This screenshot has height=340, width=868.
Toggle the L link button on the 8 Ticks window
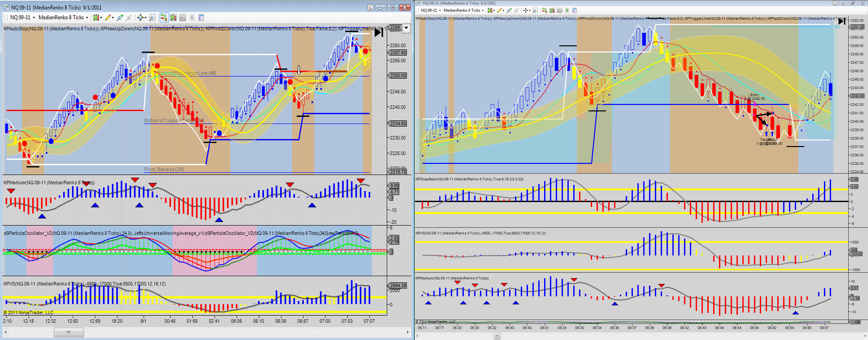tap(370, 7)
